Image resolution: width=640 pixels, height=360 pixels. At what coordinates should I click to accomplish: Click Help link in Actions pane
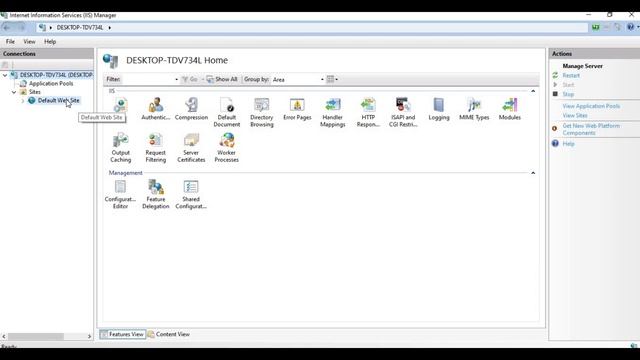pyautogui.click(x=568, y=144)
